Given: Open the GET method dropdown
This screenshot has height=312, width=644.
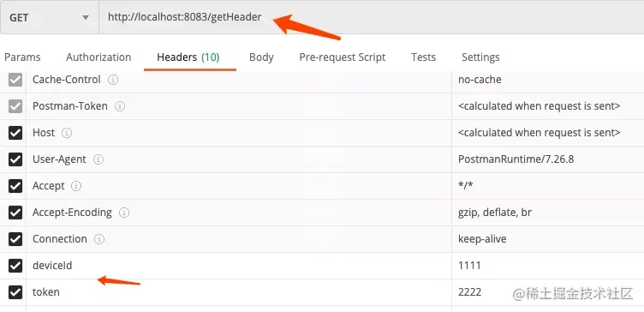Looking at the screenshot, I should (50, 17).
